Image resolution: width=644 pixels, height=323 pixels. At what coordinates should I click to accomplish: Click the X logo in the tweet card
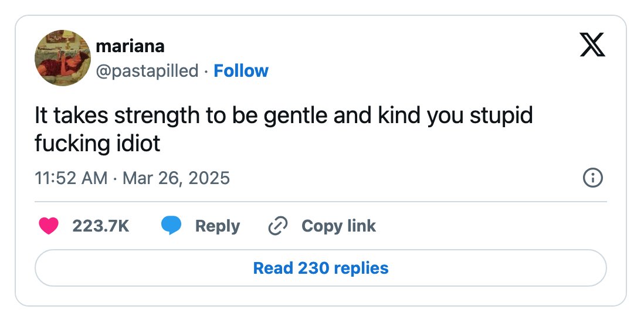coord(592,45)
